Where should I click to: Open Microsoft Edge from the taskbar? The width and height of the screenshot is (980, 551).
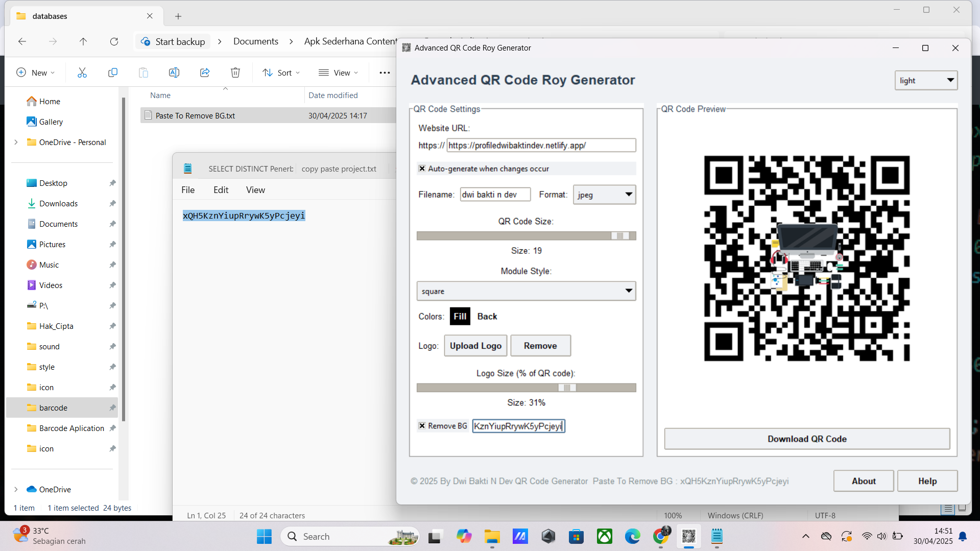tap(633, 537)
